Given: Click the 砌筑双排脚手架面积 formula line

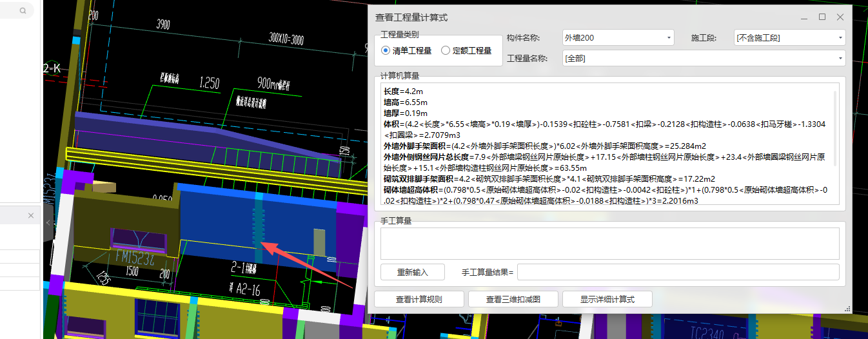Looking at the screenshot, I should [549, 179].
